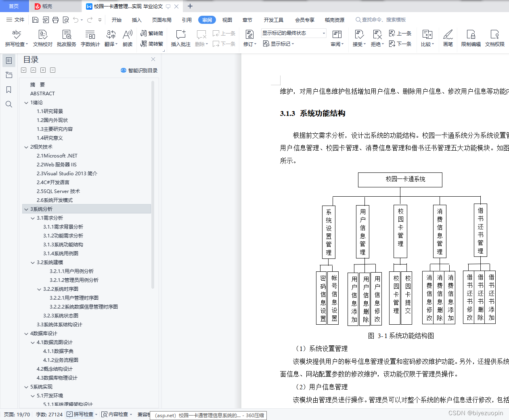509x420 pixels.
Task: Switch to the 页面布局 tab
Action: click(x=162, y=20)
